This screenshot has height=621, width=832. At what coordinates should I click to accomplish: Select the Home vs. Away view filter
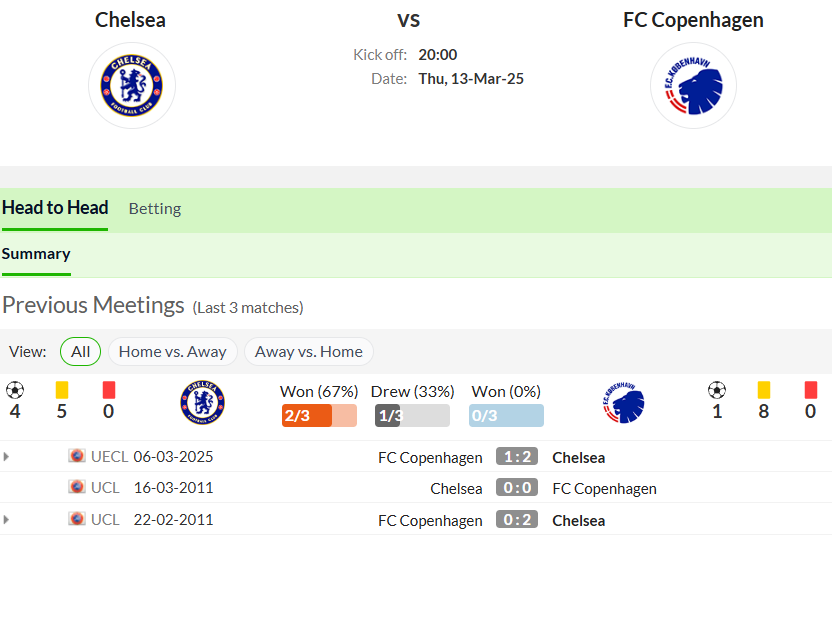tap(172, 351)
